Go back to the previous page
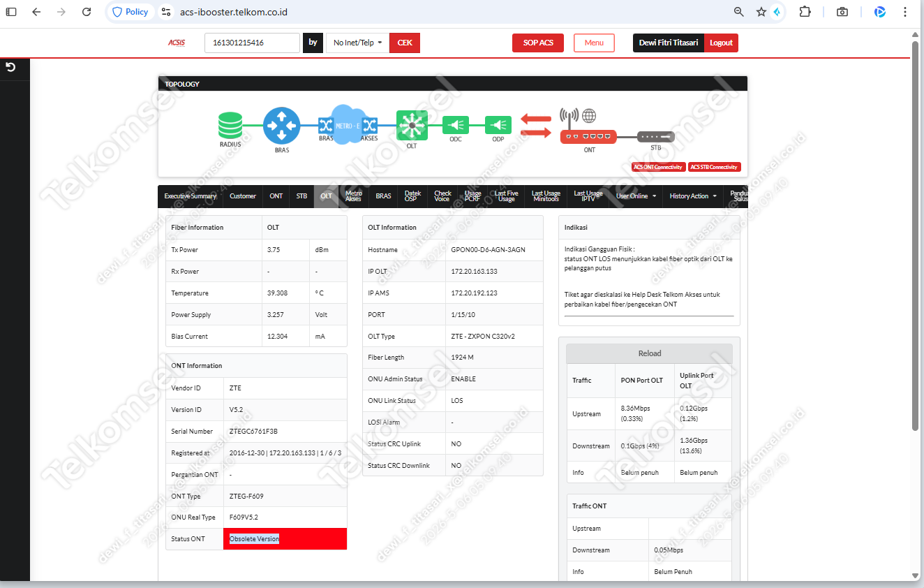Viewport: 924px width, 588px height. point(36,12)
